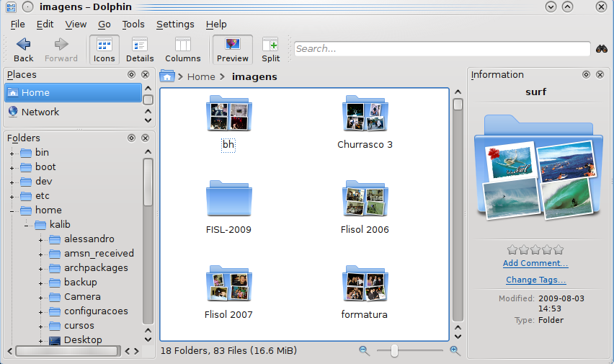Open the Settings menu
This screenshot has height=364, width=614.
[175, 24]
